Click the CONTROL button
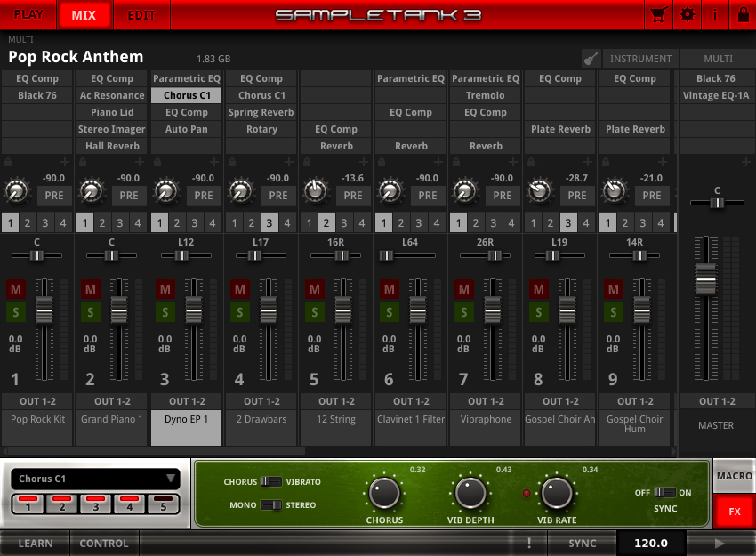756x556 pixels. 104,544
